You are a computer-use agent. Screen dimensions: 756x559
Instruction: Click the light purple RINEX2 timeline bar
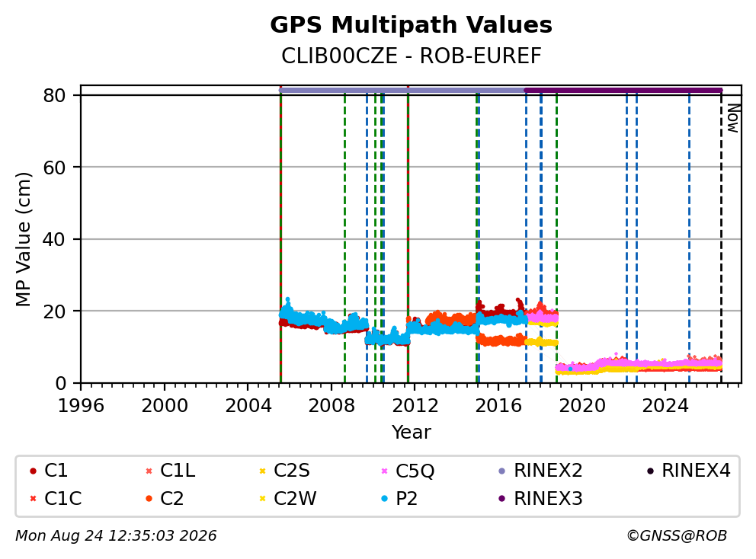coord(402,90)
